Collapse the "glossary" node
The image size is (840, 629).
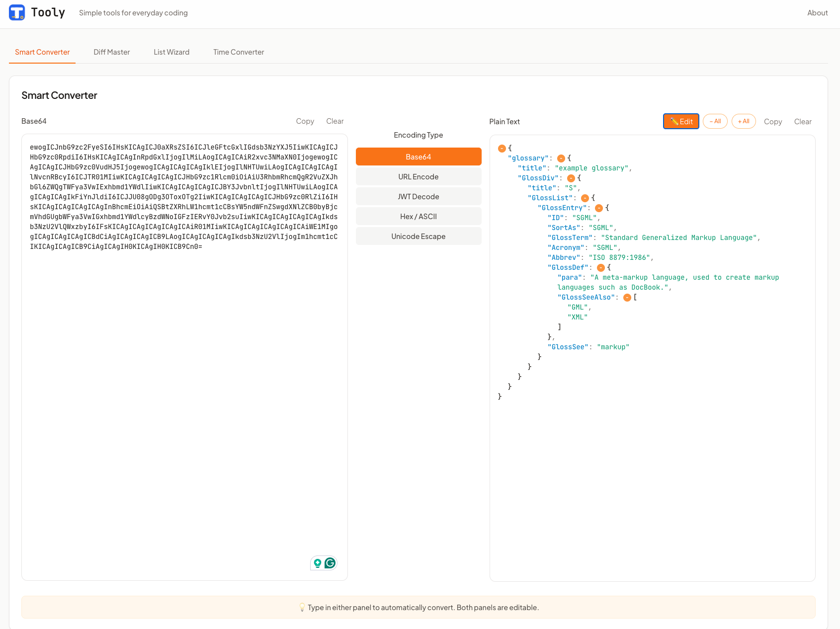(x=561, y=158)
